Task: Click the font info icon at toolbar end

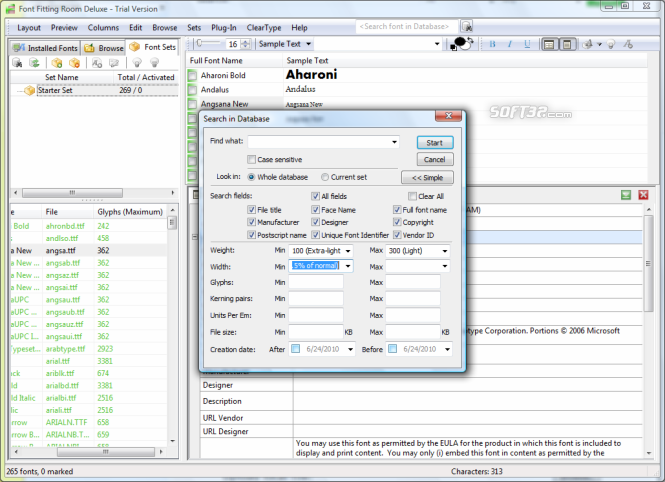Action: click(x=628, y=44)
